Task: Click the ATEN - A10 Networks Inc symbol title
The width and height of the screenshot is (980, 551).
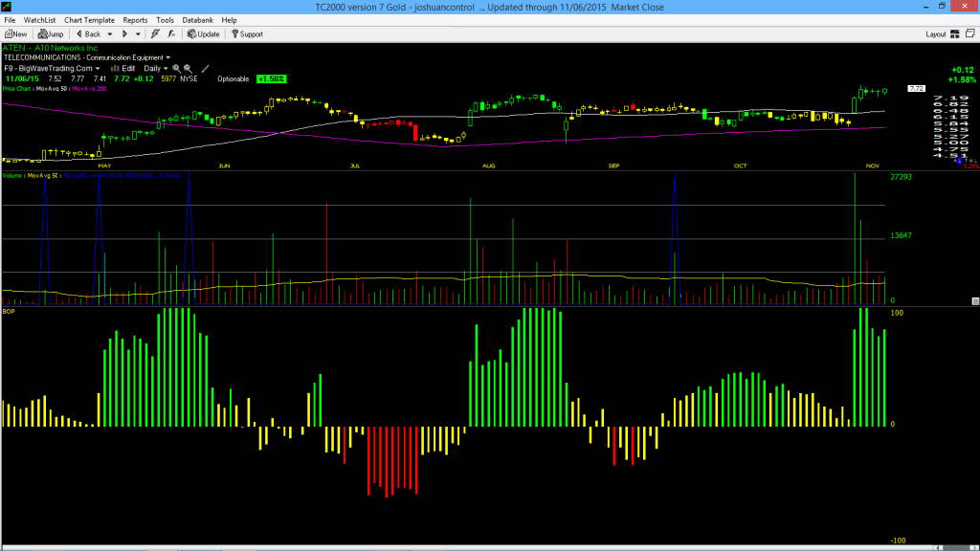Action: pos(50,48)
